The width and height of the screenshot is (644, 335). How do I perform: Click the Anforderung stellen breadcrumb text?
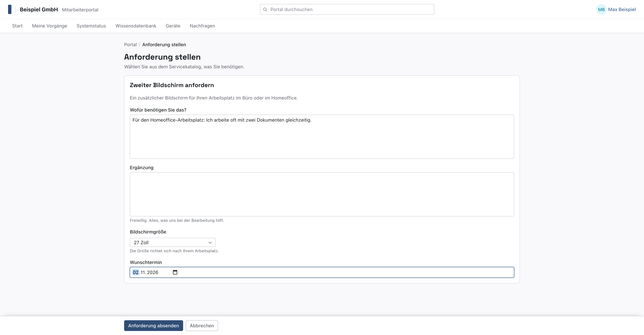point(164,45)
